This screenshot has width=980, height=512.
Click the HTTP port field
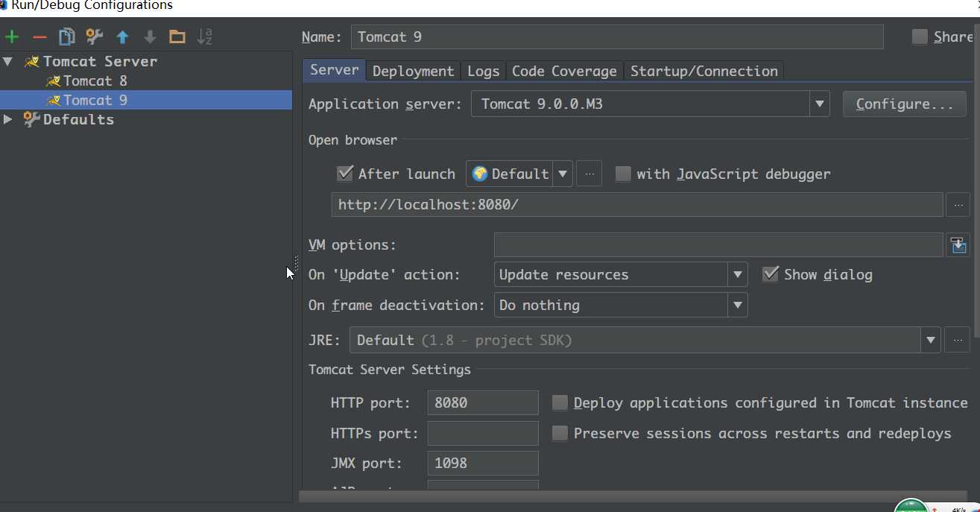click(483, 402)
